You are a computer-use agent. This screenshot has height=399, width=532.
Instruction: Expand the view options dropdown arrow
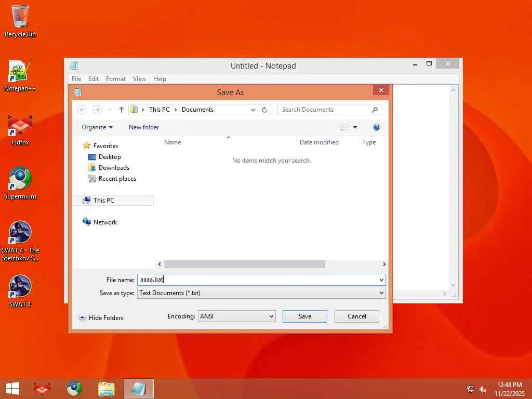coord(355,127)
